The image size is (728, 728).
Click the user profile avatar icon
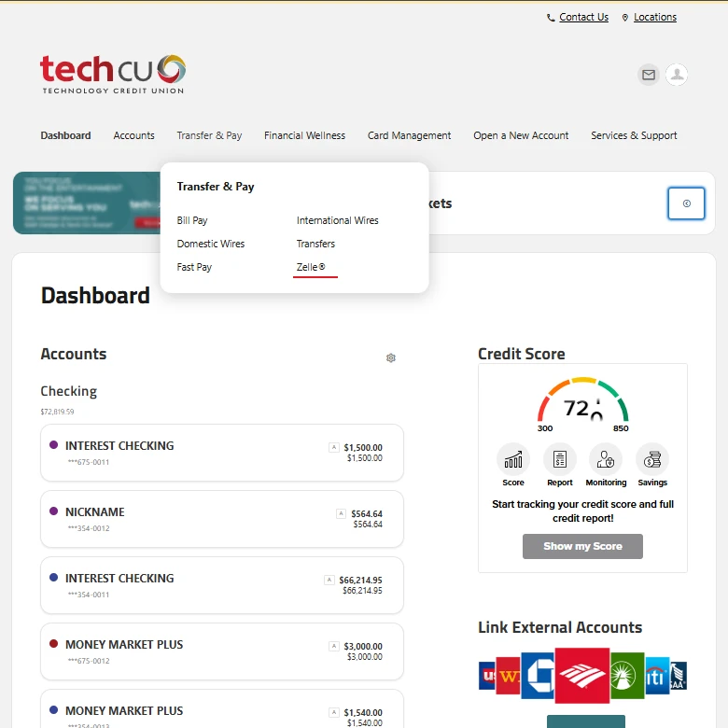point(677,75)
